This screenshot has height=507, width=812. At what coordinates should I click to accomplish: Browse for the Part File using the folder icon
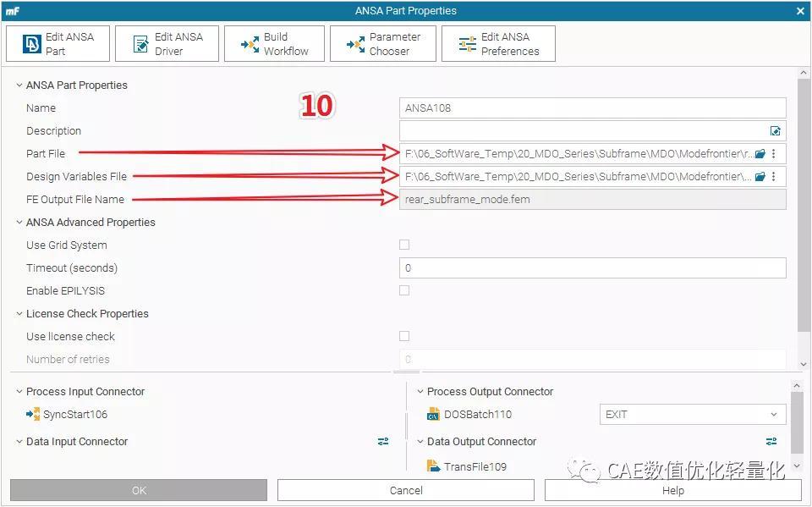tap(760, 154)
